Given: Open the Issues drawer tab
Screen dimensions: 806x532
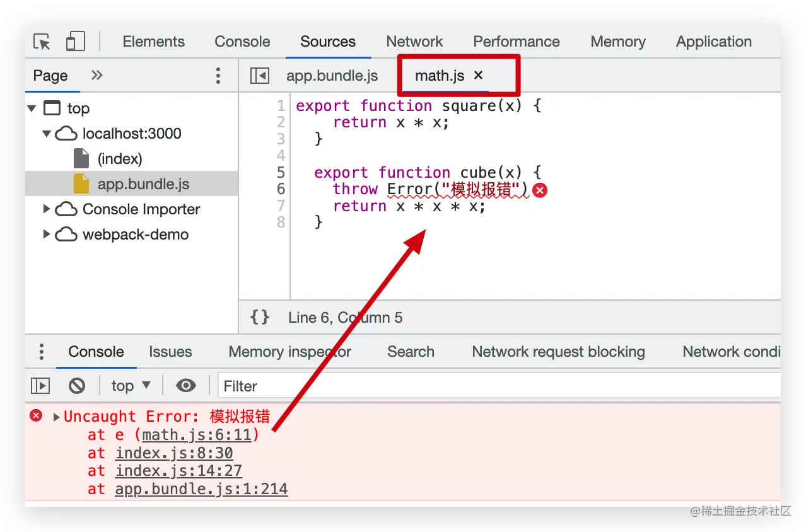Looking at the screenshot, I should click(x=170, y=352).
